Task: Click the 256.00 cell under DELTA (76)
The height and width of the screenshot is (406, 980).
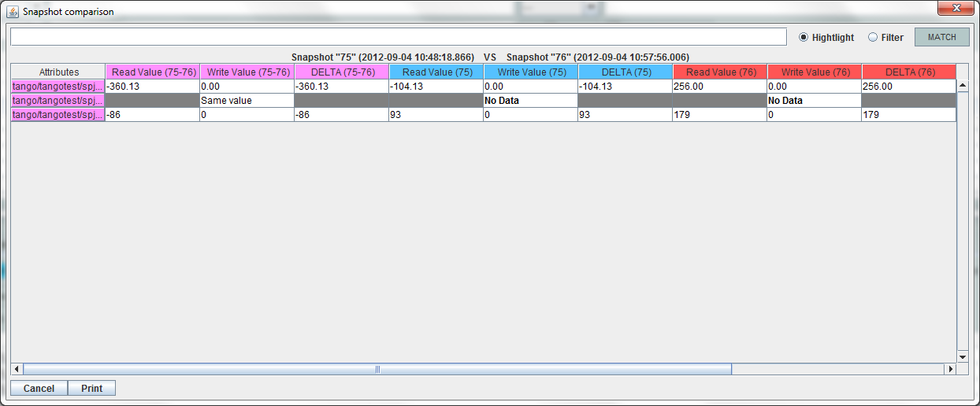Action: 909,87
